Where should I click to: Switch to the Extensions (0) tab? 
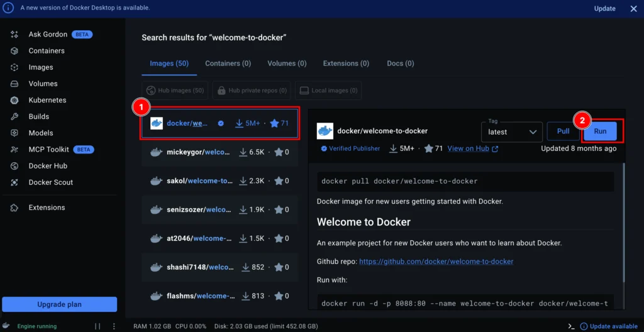(x=346, y=64)
